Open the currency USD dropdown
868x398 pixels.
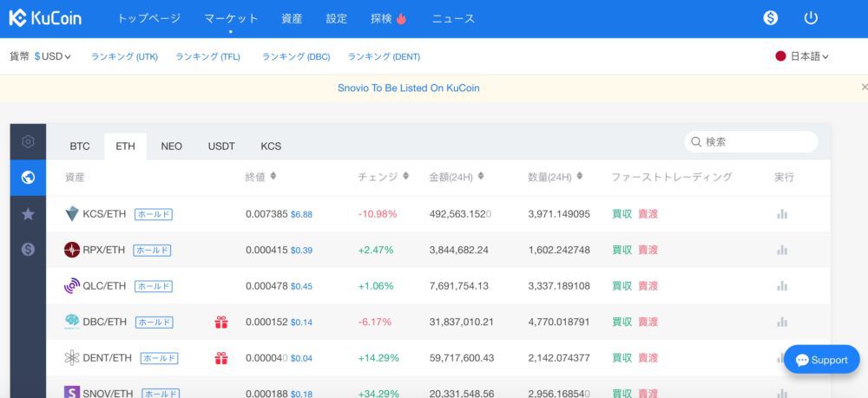click(53, 56)
